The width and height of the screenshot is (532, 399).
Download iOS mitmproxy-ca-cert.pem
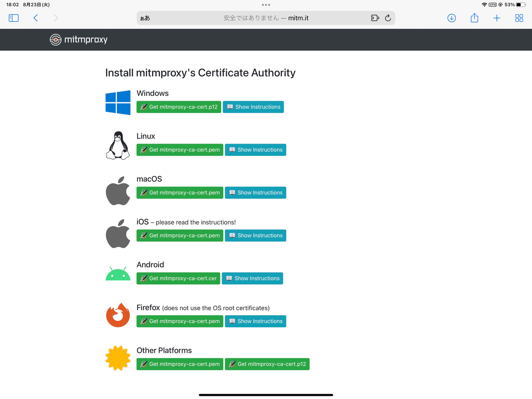click(180, 235)
